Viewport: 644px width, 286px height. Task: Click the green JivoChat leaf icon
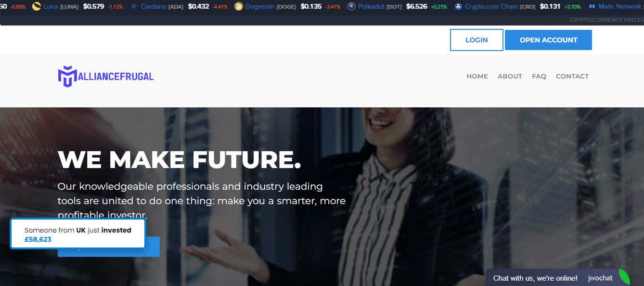click(624, 277)
